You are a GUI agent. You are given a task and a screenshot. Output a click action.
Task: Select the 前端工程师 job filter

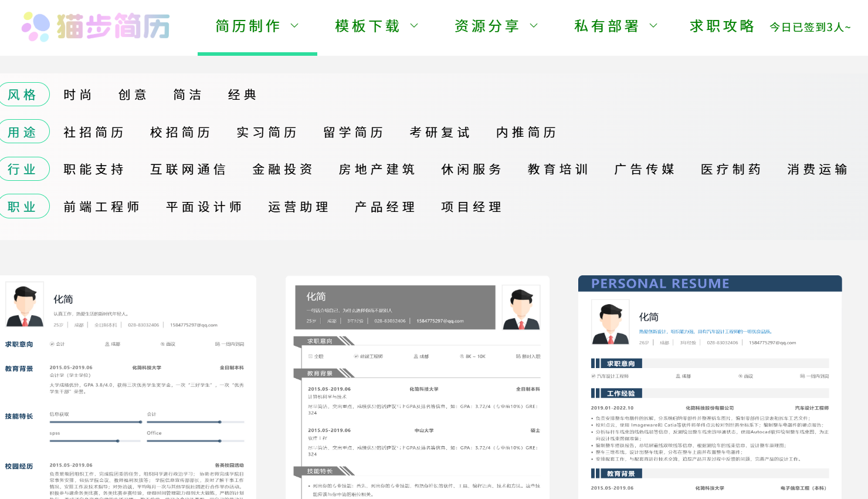(101, 206)
